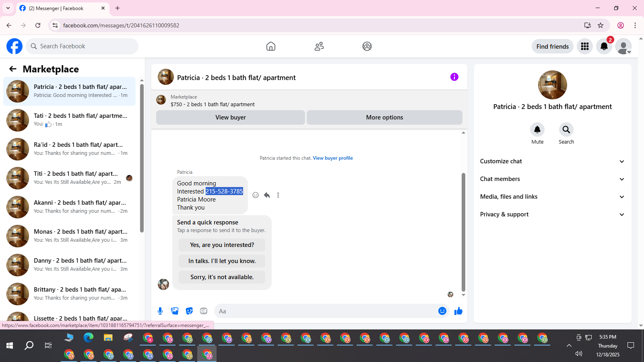Screen dimensions: 644x362
Task: Open the Ra'id conversation
Action: coord(69,149)
